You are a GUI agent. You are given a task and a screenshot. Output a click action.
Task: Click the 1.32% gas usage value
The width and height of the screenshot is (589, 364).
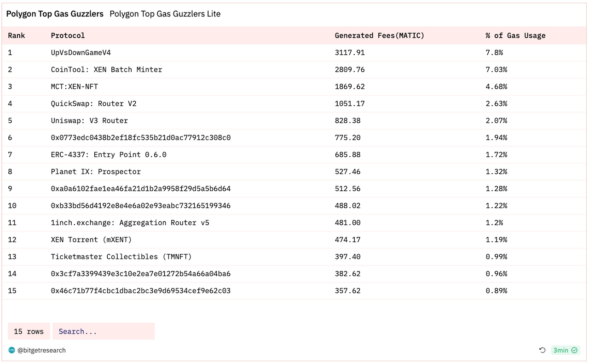(497, 171)
